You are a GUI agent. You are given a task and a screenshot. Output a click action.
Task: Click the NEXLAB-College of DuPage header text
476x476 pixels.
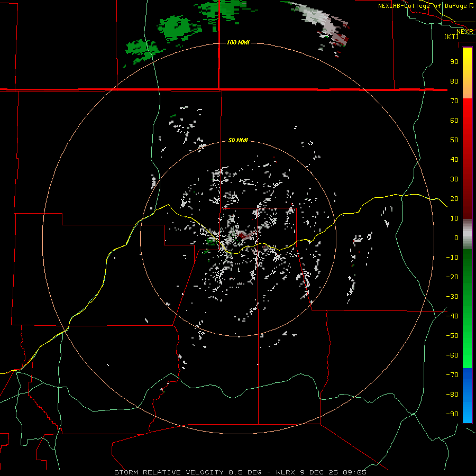(x=426, y=6)
